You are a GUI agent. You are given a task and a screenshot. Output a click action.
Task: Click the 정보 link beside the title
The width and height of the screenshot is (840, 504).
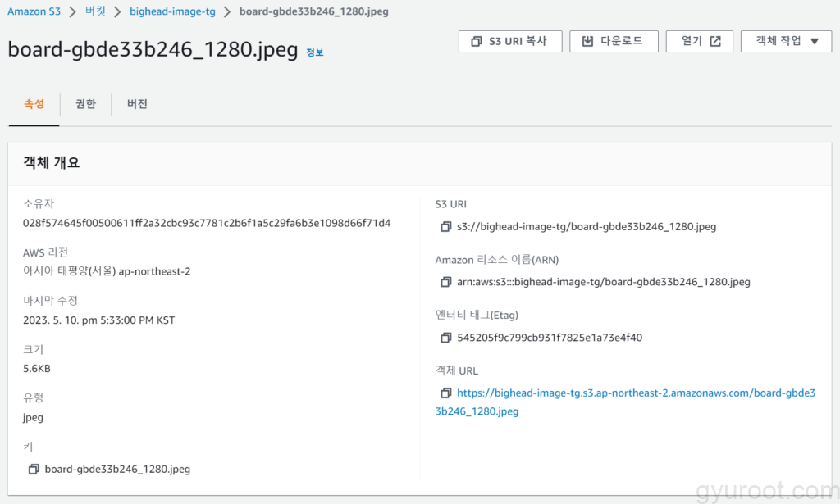pyautogui.click(x=315, y=52)
